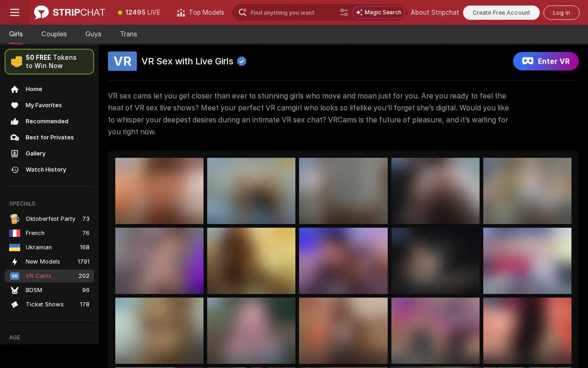Click the French flag icon
This screenshot has height=368, width=588.
(15, 233)
